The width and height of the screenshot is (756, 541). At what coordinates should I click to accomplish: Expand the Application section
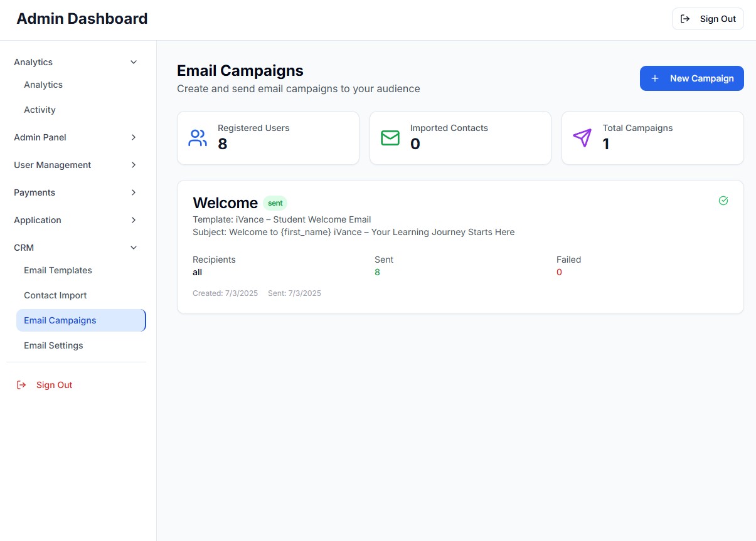(133, 220)
